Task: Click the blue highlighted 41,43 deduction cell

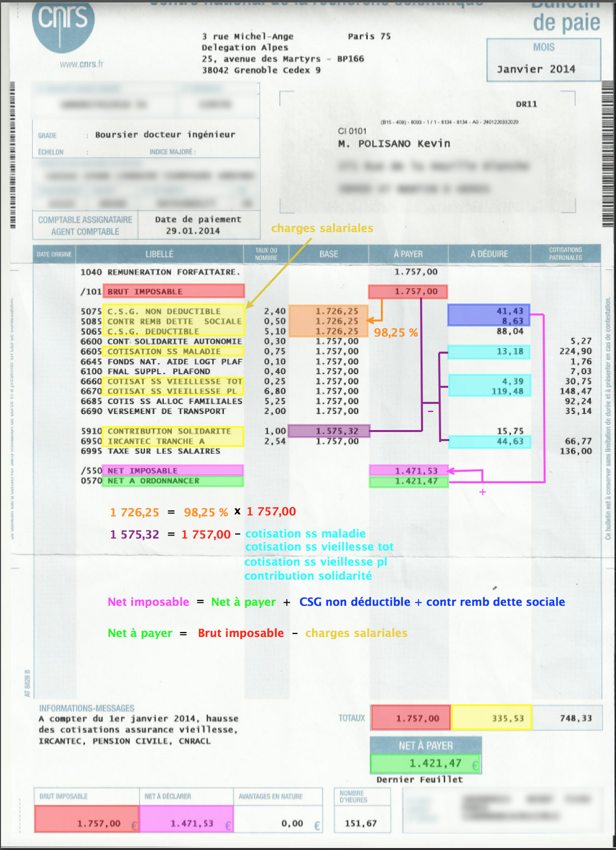Action: [488, 311]
